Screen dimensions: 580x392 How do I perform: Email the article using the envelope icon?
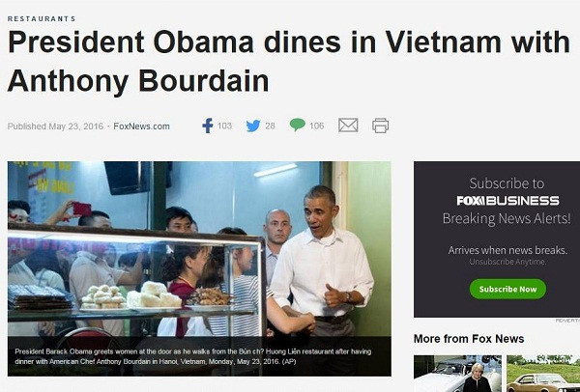coord(348,126)
